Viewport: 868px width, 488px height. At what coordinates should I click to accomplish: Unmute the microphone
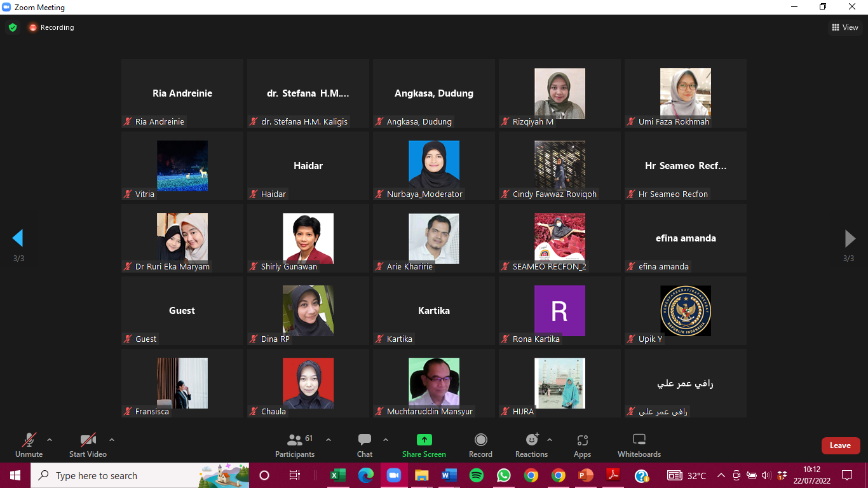click(x=29, y=440)
